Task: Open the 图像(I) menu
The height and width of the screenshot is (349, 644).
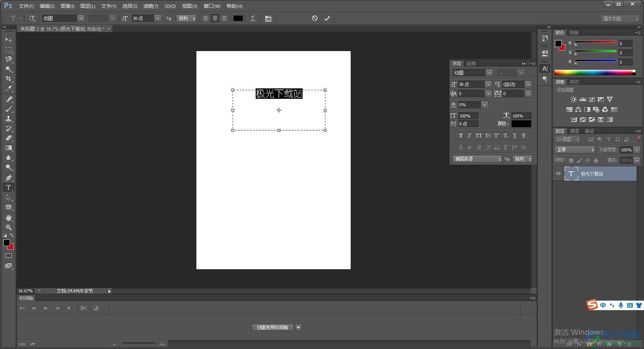Action: 67,6
